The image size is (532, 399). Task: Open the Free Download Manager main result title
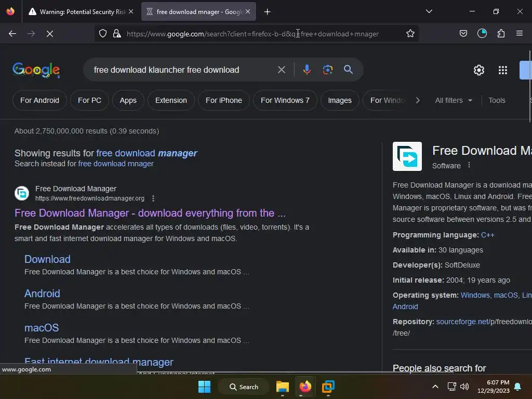(x=150, y=213)
